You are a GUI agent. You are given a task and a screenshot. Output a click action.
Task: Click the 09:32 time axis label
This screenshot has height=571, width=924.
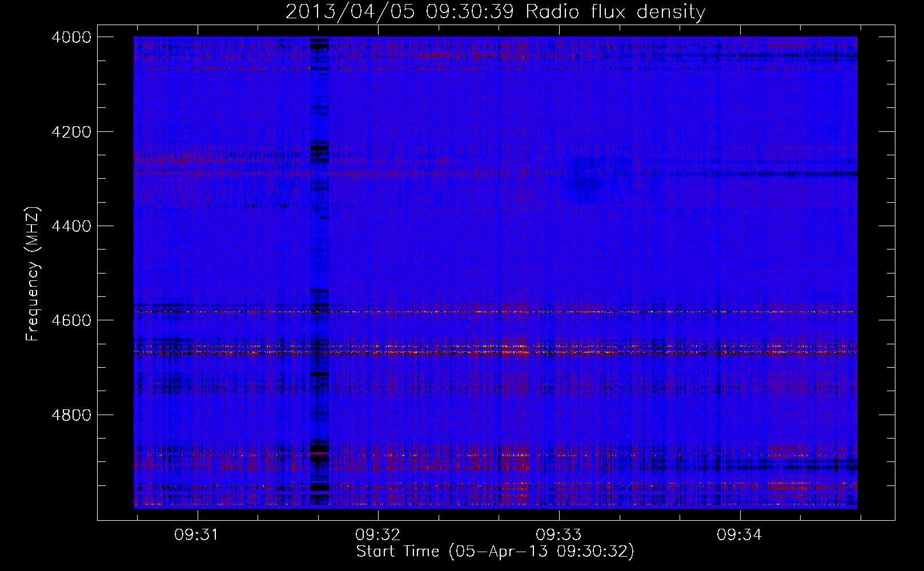click(x=378, y=535)
